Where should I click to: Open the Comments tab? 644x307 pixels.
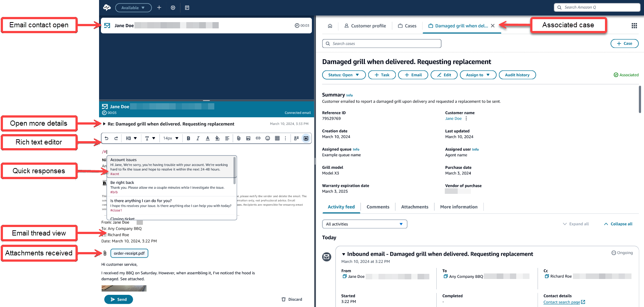click(x=378, y=207)
